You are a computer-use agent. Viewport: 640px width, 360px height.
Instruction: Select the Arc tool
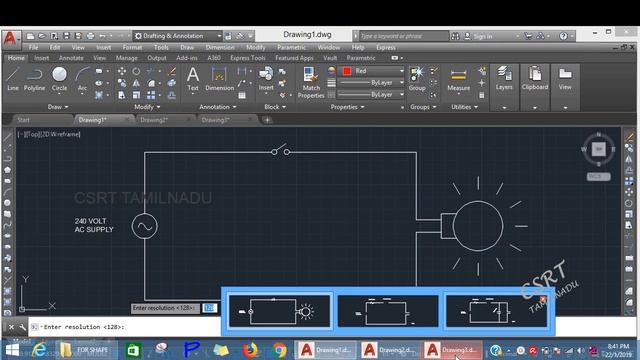(x=82, y=79)
